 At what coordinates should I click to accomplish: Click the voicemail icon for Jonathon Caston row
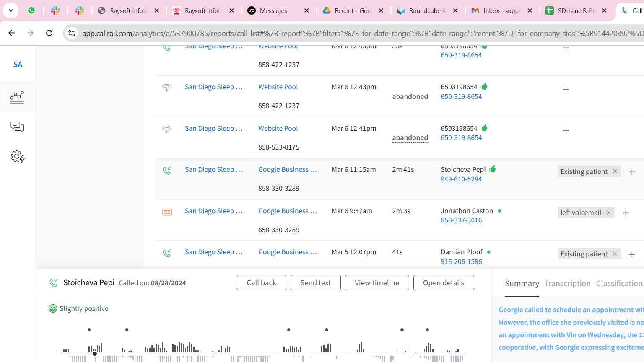point(167,212)
